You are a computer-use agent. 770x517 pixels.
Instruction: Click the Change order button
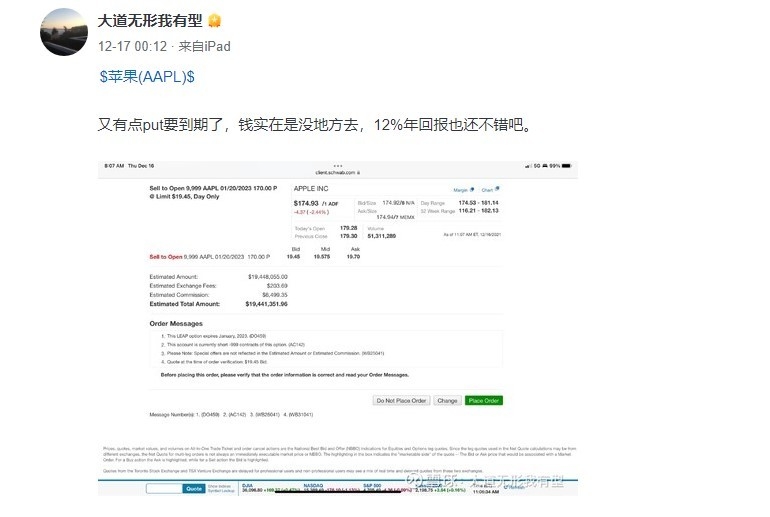point(447,400)
